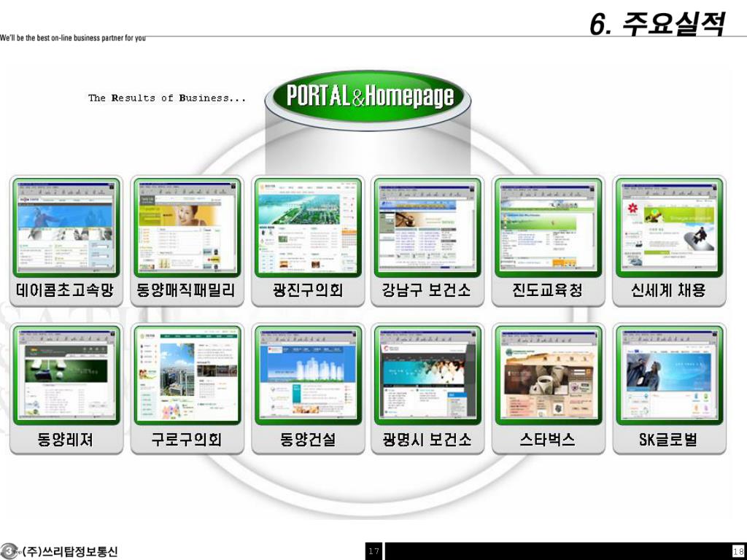Click the (주)쓰리탑정보통신 company name
This screenshot has height=560, width=747.
(69, 551)
